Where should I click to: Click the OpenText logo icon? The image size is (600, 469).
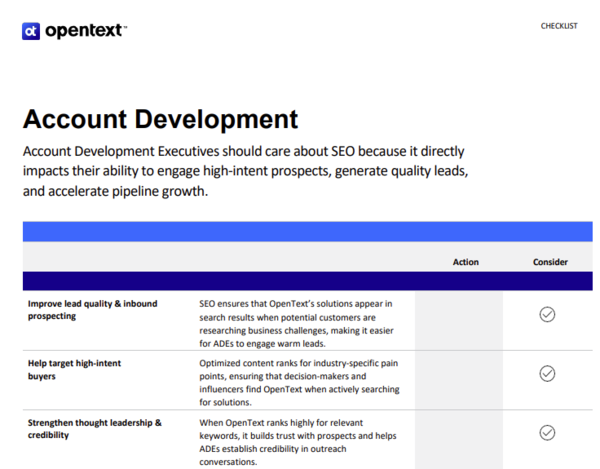[31, 31]
